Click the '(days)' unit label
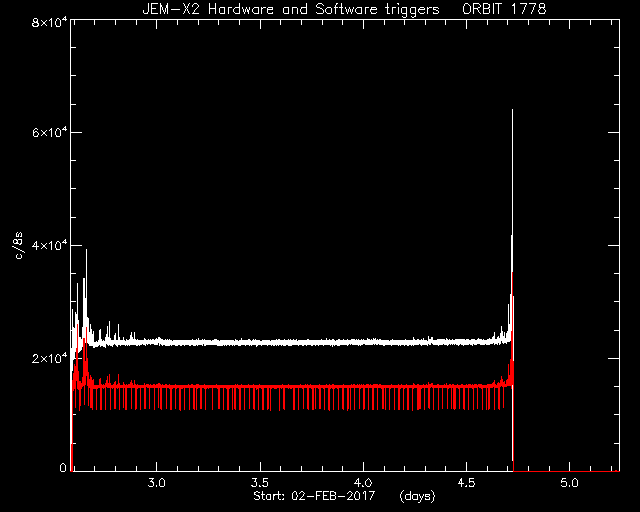This screenshot has height=512, width=640. pos(417,496)
